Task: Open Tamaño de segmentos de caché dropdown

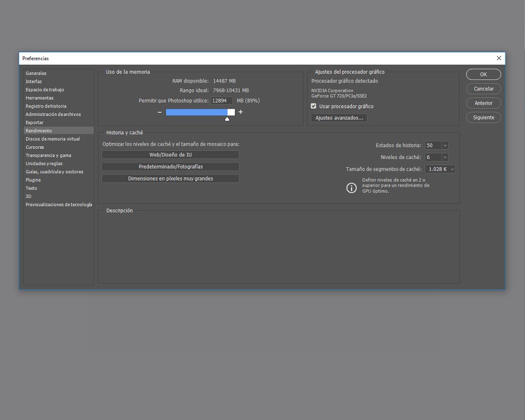Action: click(x=440, y=169)
